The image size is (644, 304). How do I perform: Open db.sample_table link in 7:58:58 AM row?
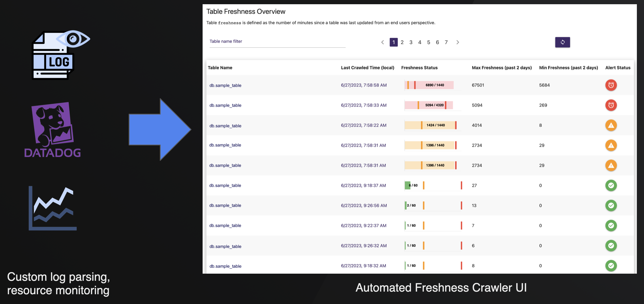click(x=225, y=85)
